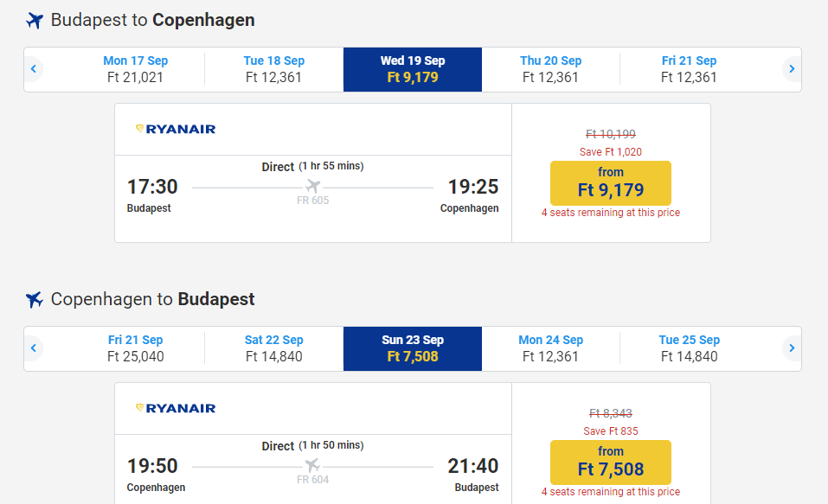Select Thu 20 Sep outbound date

pyautogui.click(x=551, y=69)
